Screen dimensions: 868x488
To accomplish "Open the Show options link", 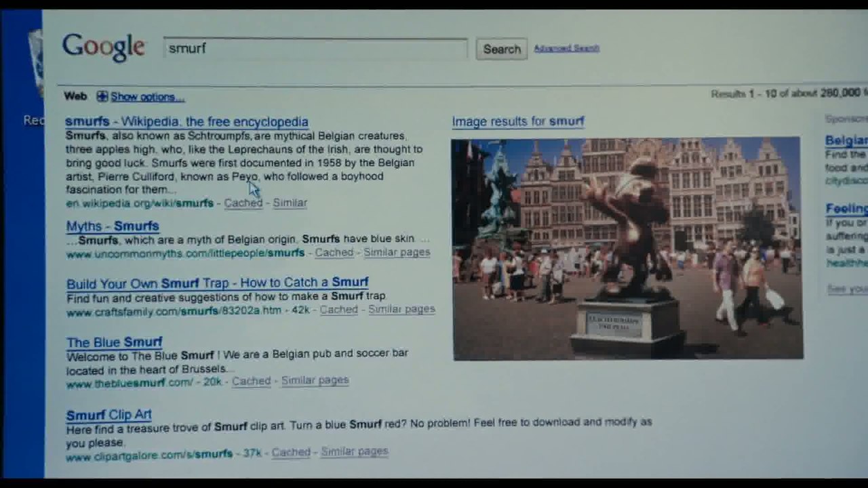I will [147, 97].
